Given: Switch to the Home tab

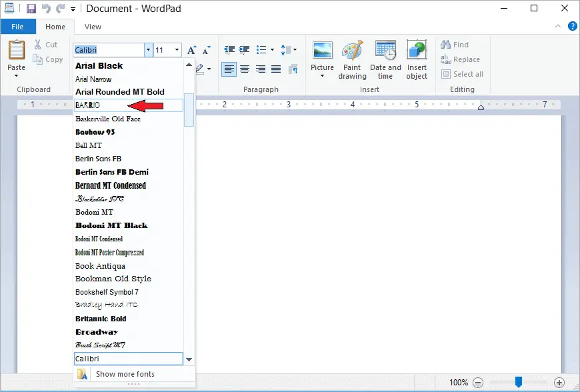Looking at the screenshot, I should [x=55, y=27].
